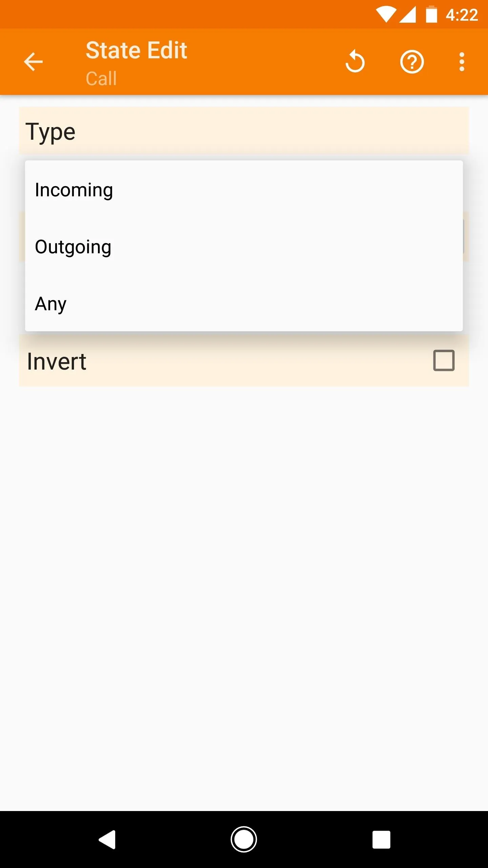Screen dimensions: 488x868
Task: Tap the cellular signal icon
Action: (x=408, y=15)
